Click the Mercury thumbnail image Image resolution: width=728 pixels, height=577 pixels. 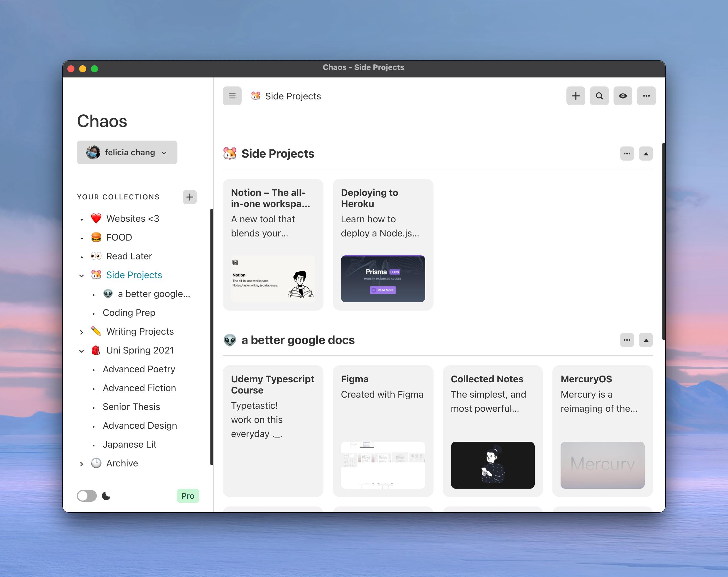602,465
